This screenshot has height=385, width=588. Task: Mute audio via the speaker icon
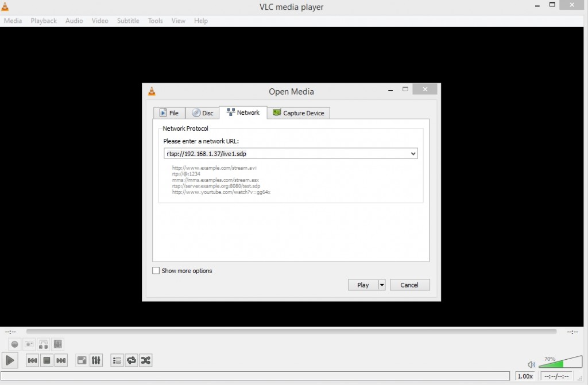[x=531, y=364]
